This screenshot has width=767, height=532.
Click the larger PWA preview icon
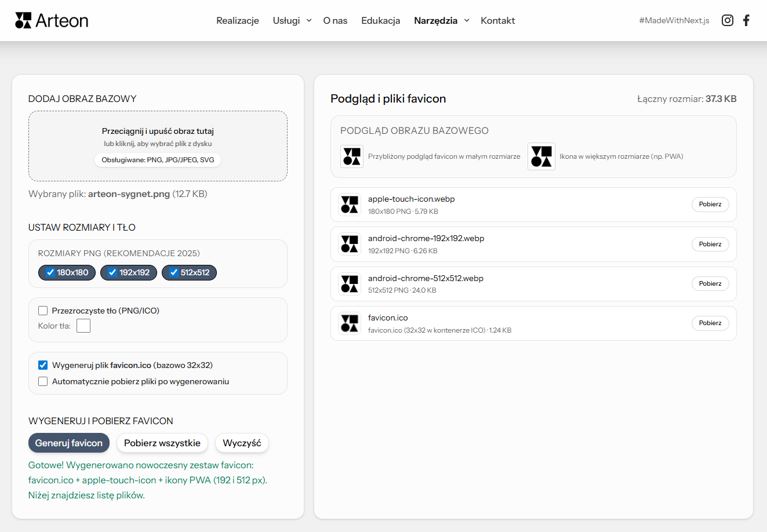[x=541, y=156]
